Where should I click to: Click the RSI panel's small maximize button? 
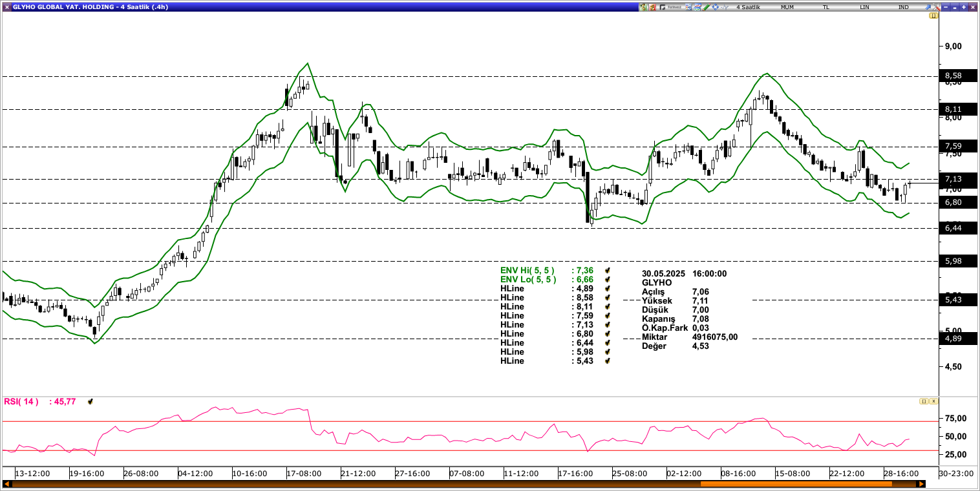[924, 401]
